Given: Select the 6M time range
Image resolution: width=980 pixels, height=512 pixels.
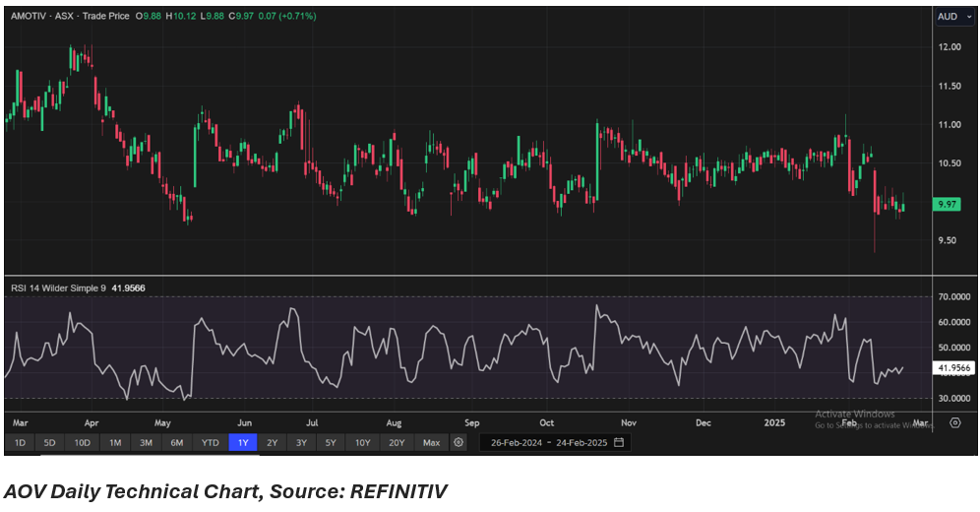Looking at the screenshot, I should pyautogui.click(x=177, y=443).
